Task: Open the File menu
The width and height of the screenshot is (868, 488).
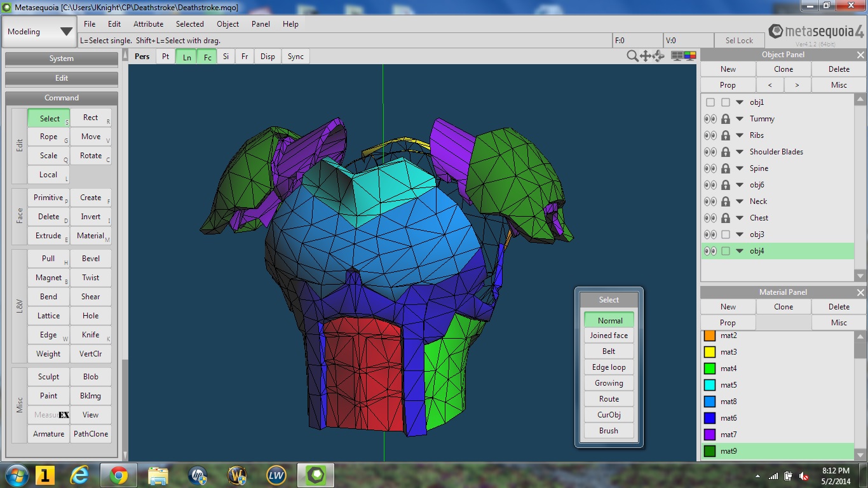Action: [90, 24]
